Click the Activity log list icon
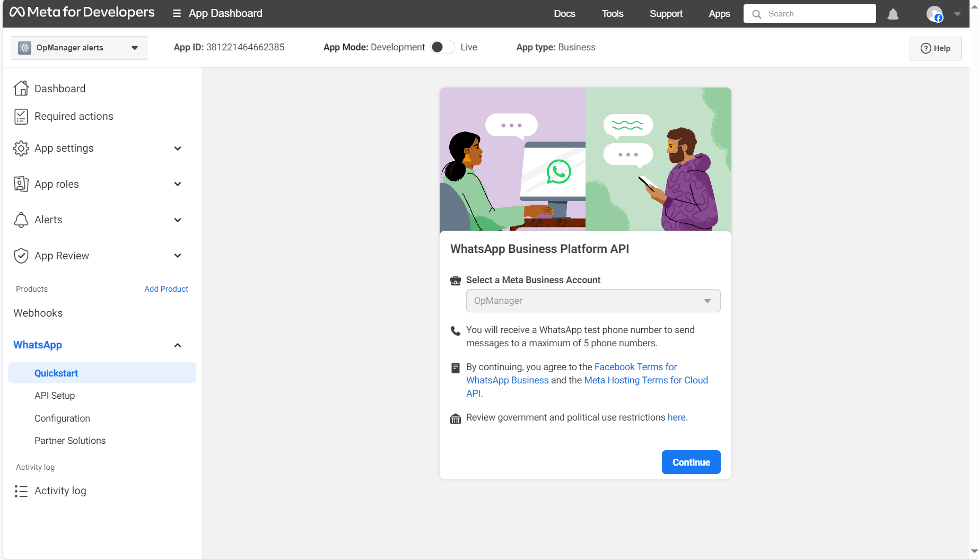The width and height of the screenshot is (978, 560). [x=21, y=491]
